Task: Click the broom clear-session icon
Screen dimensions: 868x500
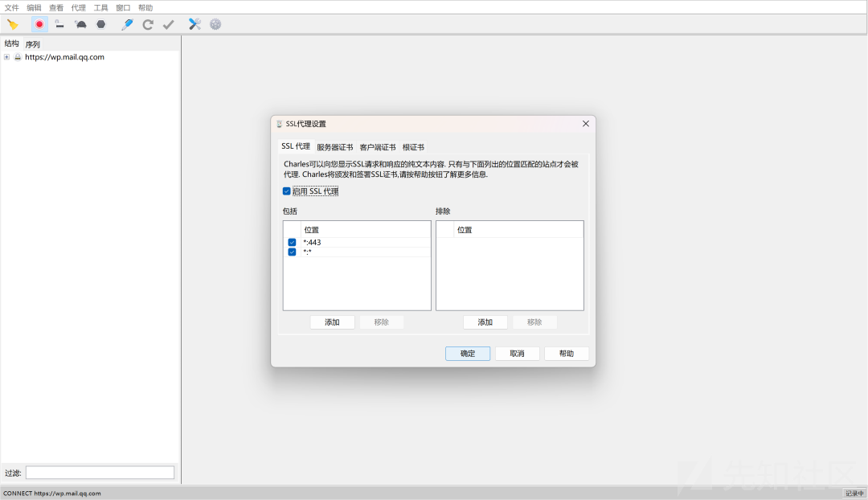Action: pos(13,24)
